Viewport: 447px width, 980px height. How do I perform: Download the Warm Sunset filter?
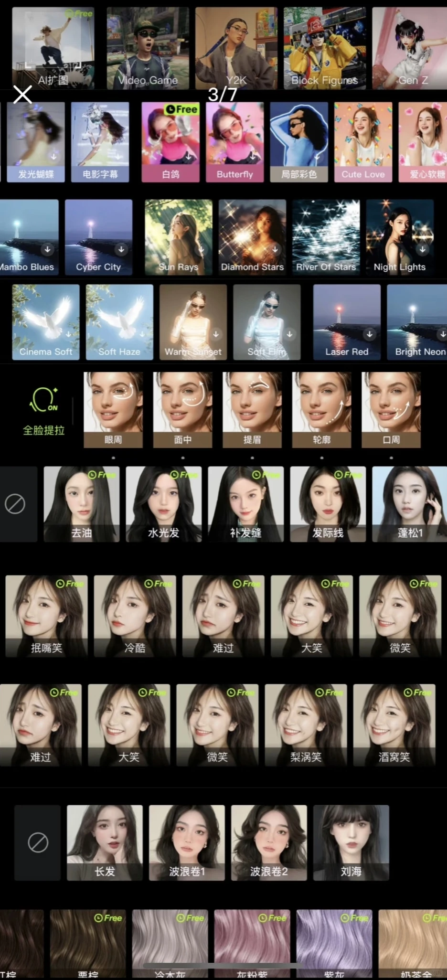click(216, 334)
